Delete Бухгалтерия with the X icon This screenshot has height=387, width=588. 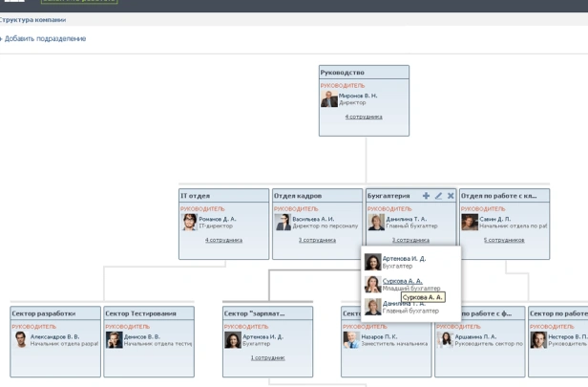[451, 196]
